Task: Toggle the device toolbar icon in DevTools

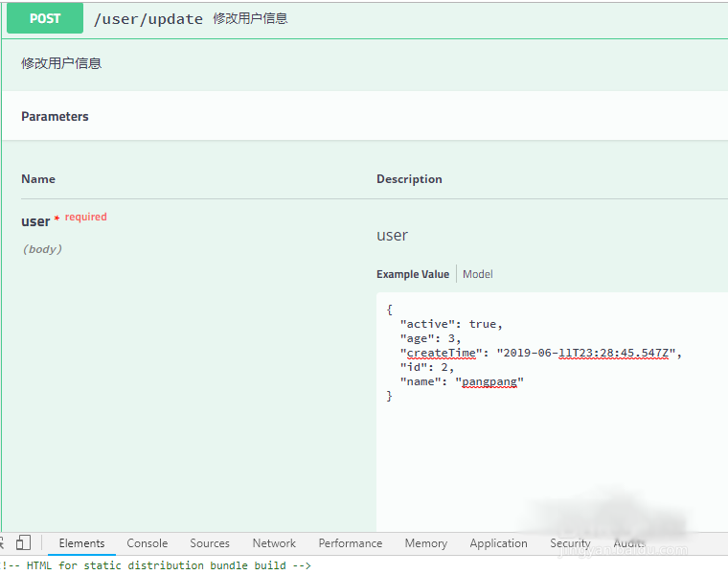Action: (24, 543)
